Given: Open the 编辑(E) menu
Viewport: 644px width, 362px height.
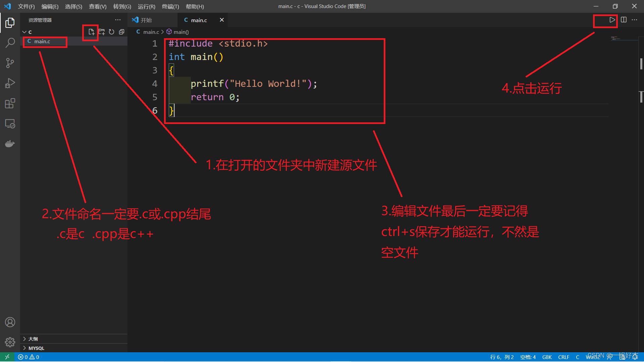Looking at the screenshot, I should pos(50,6).
